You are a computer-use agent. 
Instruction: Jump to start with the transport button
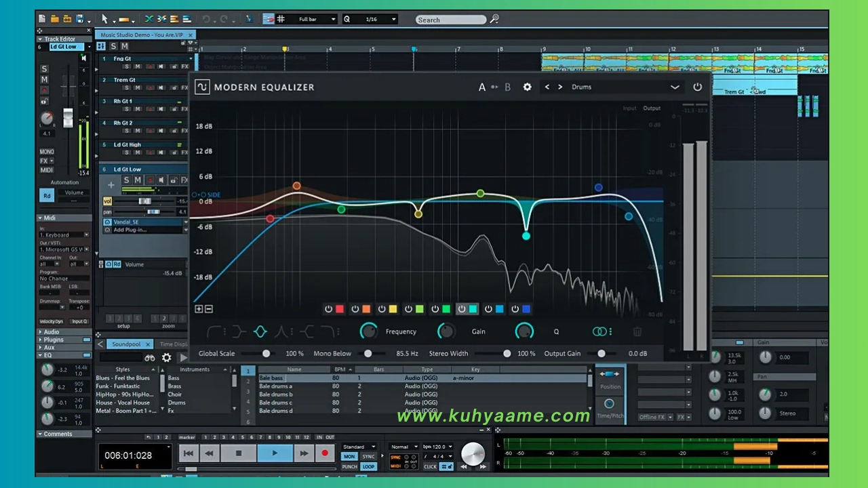pyautogui.click(x=189, y=453)
